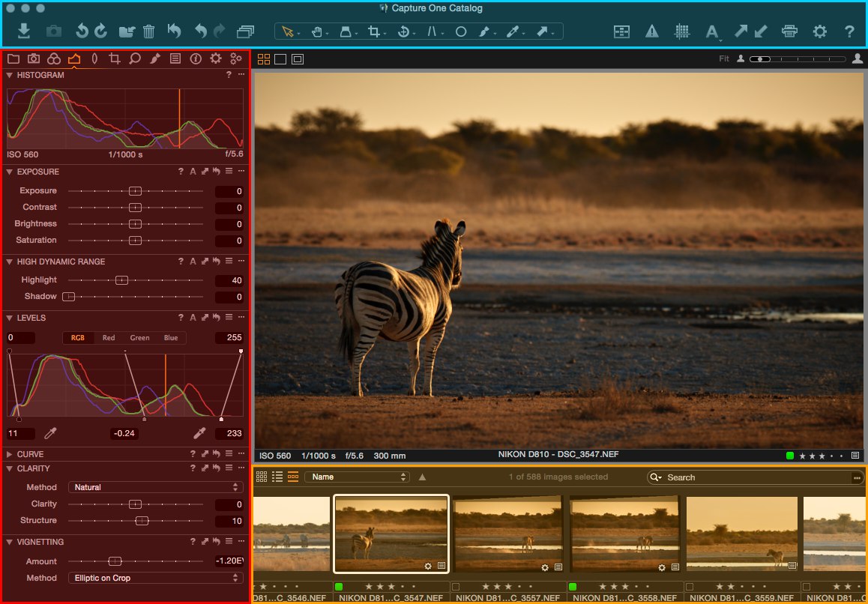Viewport: 868px width, 604px height.
Task: Click the Histogram panel help question mark
Action: pyautogui.click(x=229, y=75)
